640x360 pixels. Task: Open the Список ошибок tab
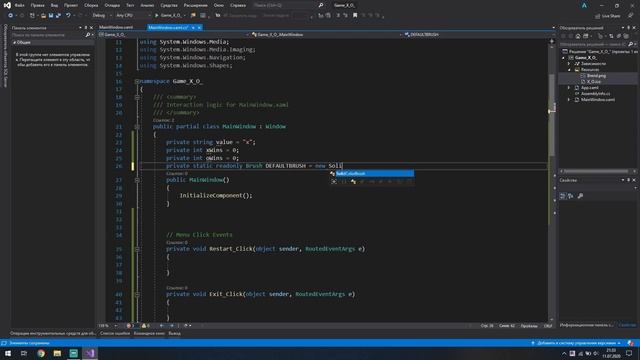coord(115,333)
